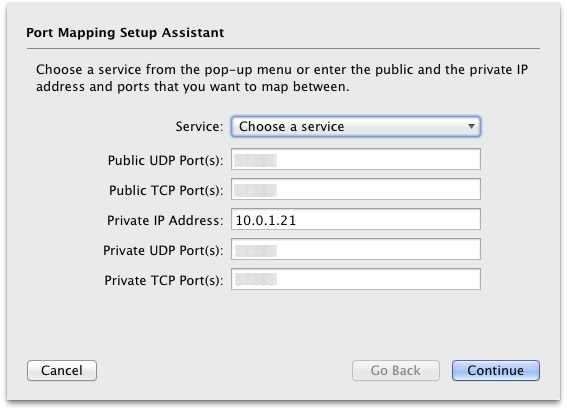
Task: Click the blank area of the Private TCP Port(s) field
Action: click(378, 279)
